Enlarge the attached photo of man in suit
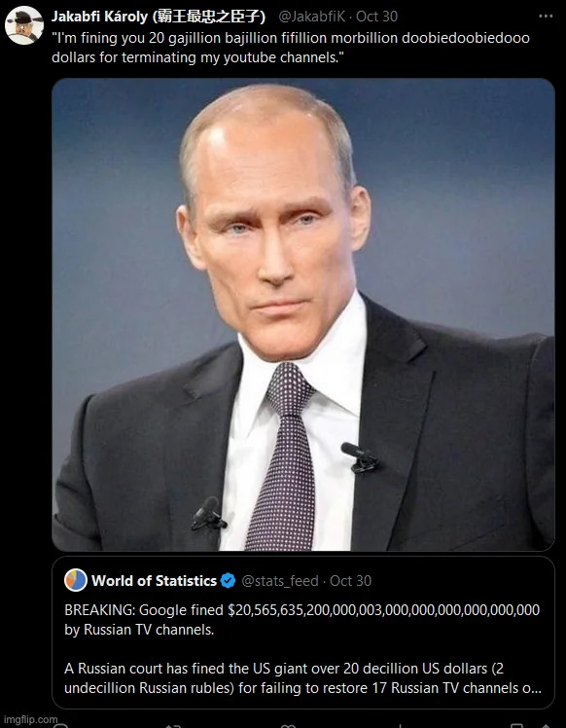This screenshot has height=728, width=566. pos(303,314)
